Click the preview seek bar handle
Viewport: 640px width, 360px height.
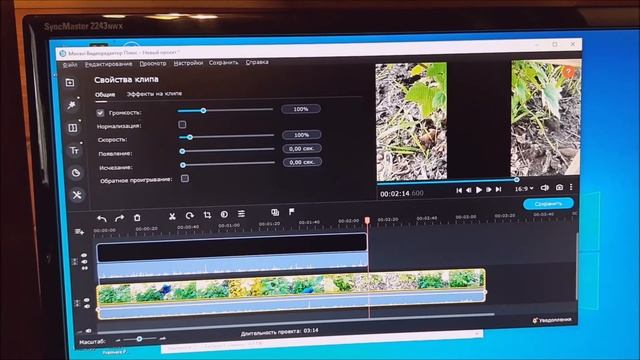(x=517, y=180)
